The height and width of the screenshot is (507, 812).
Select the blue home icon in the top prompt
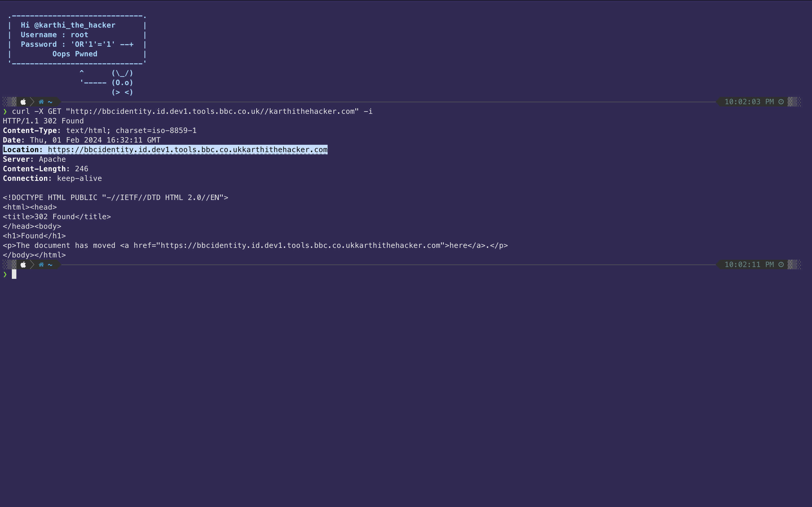coord(41,102)
